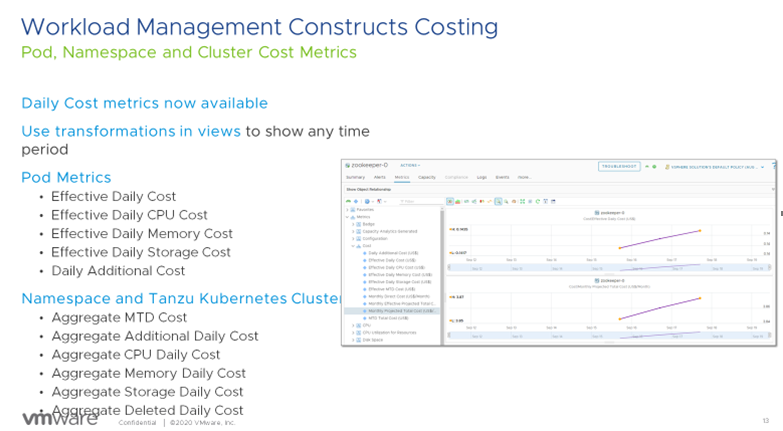Click the zookeeper-0 pod object icon
The height and width of the screenshot is (431, 783).
[x=348, y=165]
